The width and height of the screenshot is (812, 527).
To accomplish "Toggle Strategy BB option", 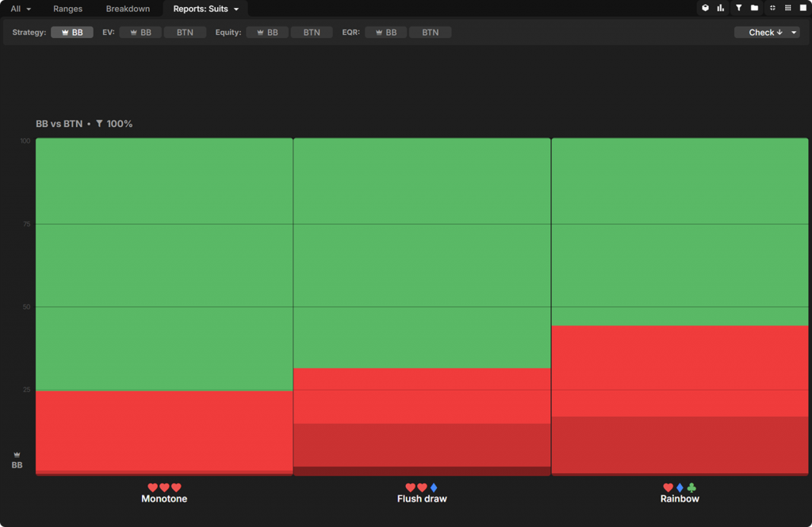I will click(72, 33).
